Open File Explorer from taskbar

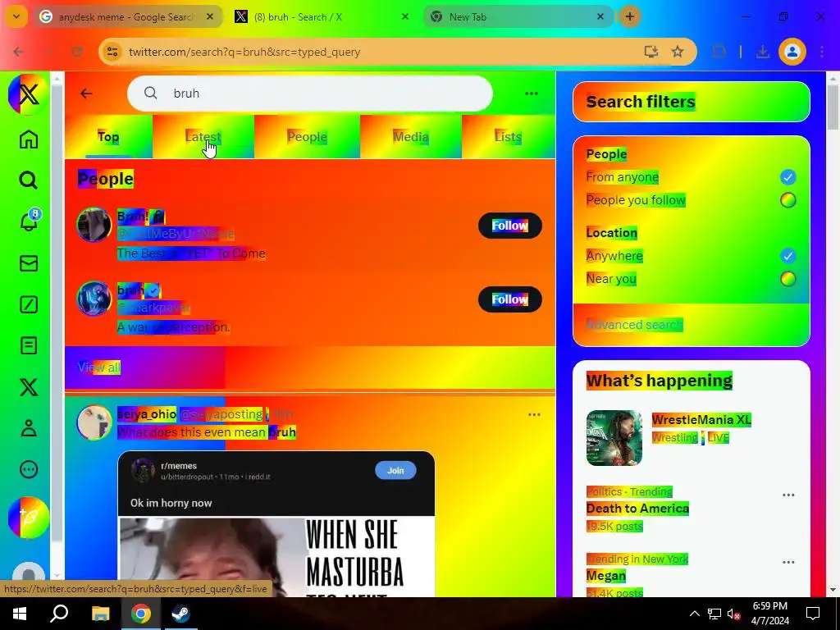click(x=100, y=614)
